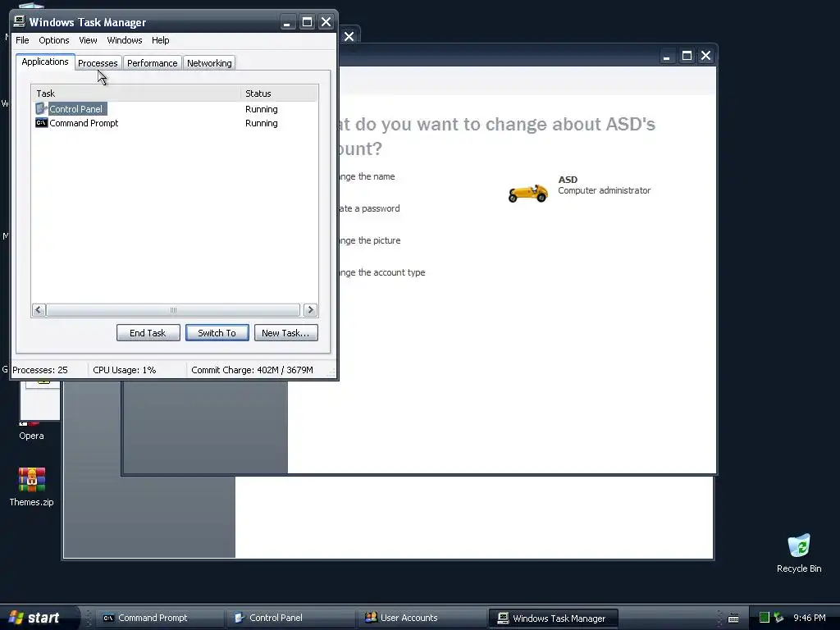The height and width of the screenshot is (630, 840).
Task: Click the Switch To button
Action: [x=217, y=333]
